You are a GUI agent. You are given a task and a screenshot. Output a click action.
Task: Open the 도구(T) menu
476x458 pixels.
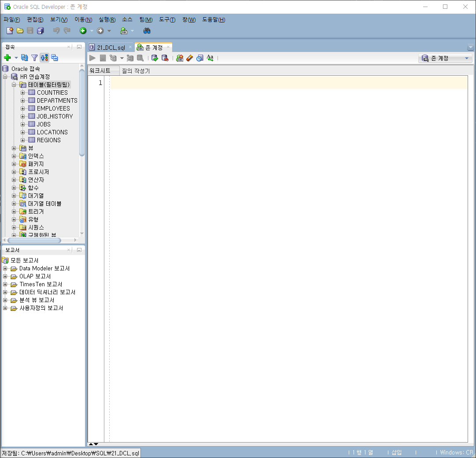coord(167,20)
